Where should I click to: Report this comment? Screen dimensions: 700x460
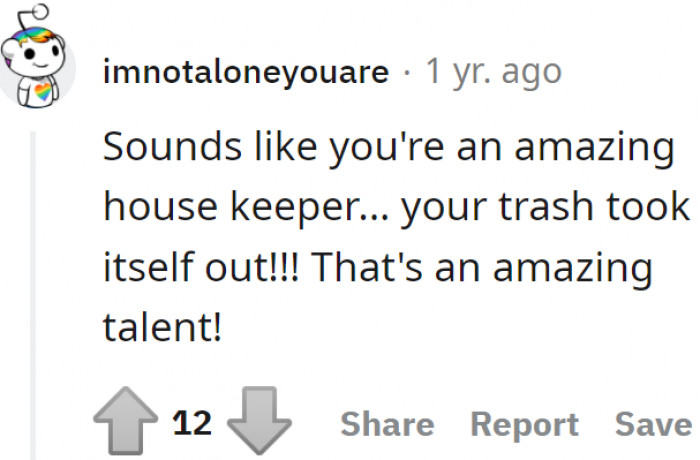coord(524,424)
